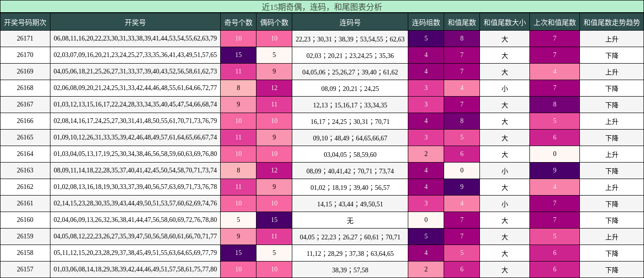
Task: Click the 上升 trend in row 26171
Action: click(611, 39)
